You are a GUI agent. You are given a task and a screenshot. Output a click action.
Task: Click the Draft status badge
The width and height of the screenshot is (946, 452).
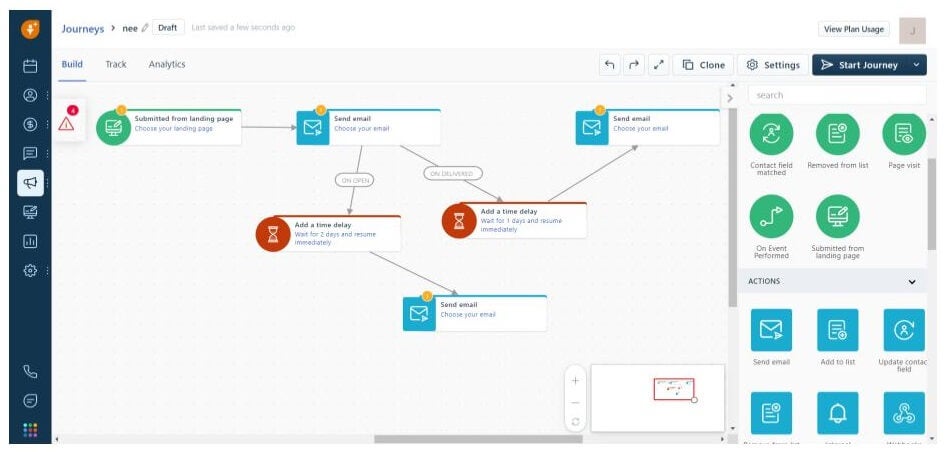click(x=168, y=28)
